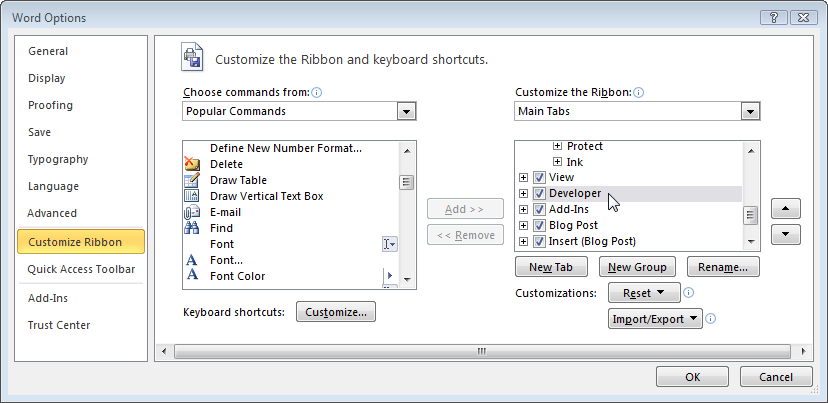Click the horizontal scrollbar right arrow
The width and height of the screenshot is (828, 403).
804,351
